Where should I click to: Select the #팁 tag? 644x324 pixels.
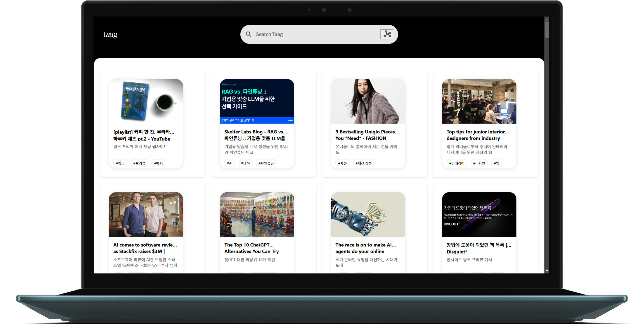click(496, 163)
